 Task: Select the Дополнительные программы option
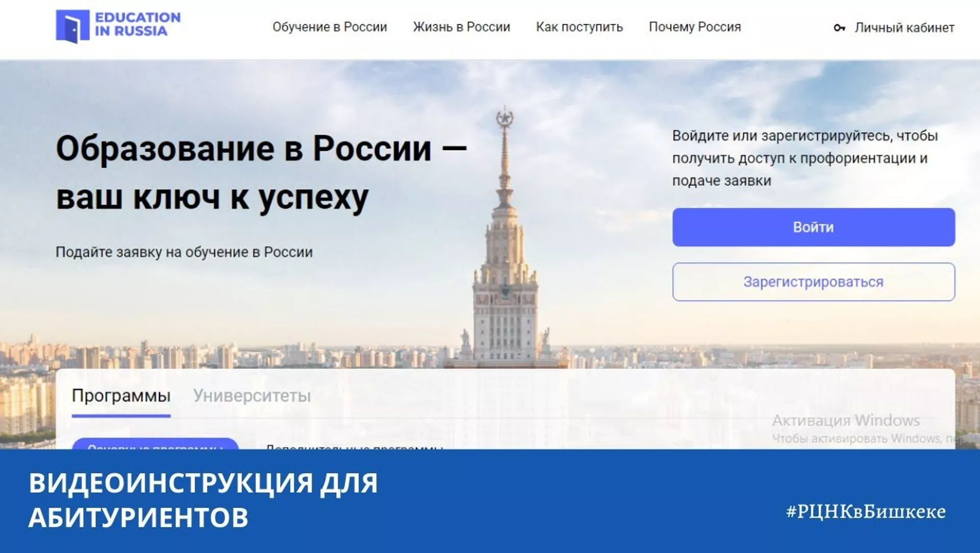click(x=355, y=446)
